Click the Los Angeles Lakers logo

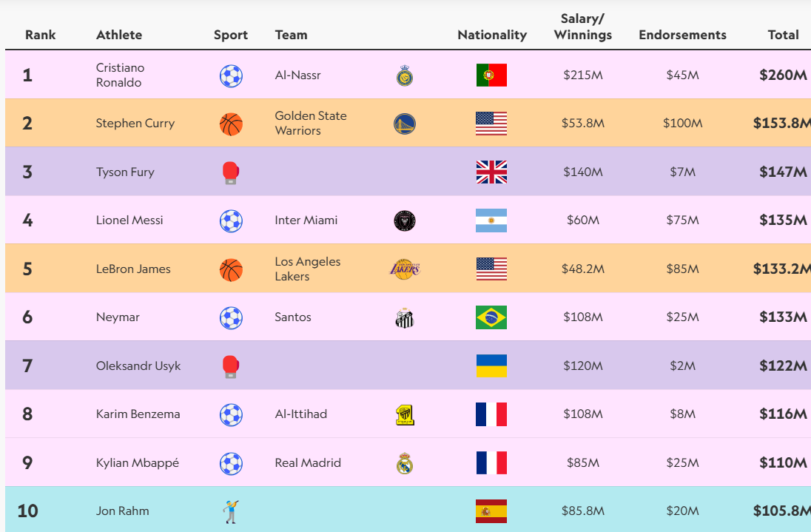pyautogui.click(x=405, y=269)
